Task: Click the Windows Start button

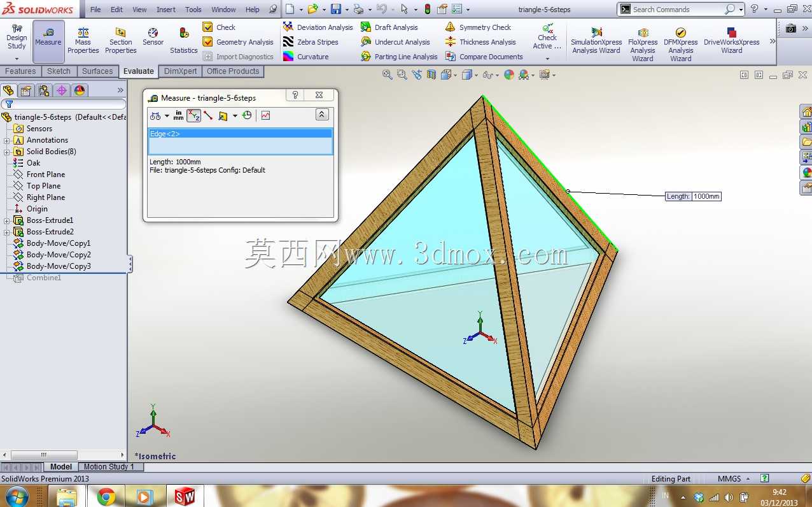Action: click(x=17, y=496)
